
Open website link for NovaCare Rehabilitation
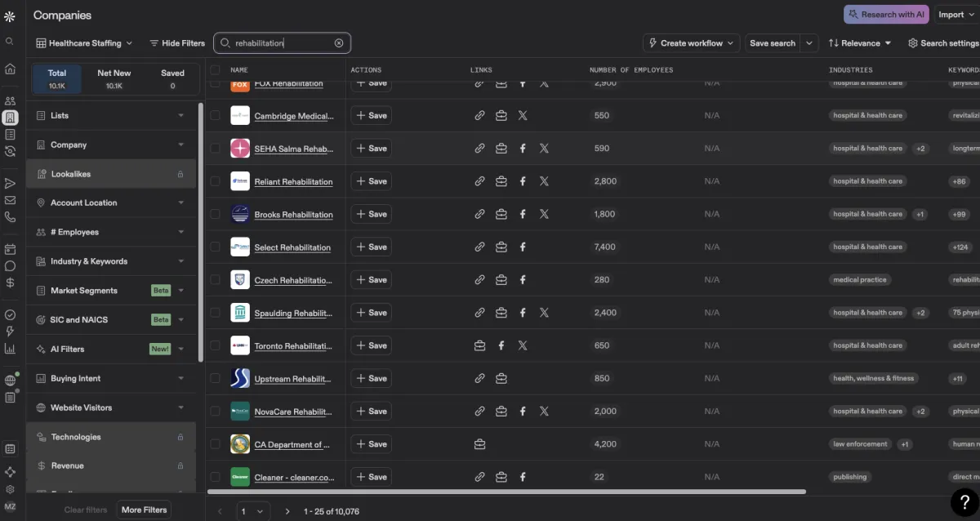point(480,412)
